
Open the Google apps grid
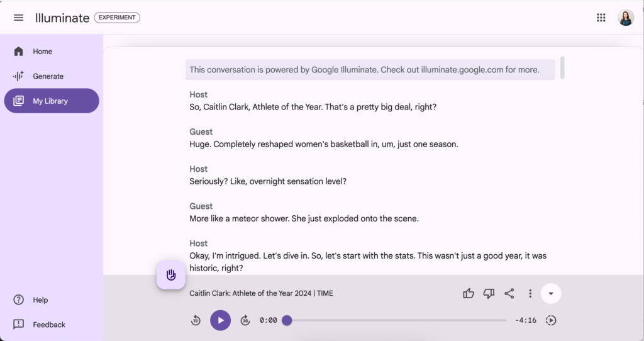601,18
